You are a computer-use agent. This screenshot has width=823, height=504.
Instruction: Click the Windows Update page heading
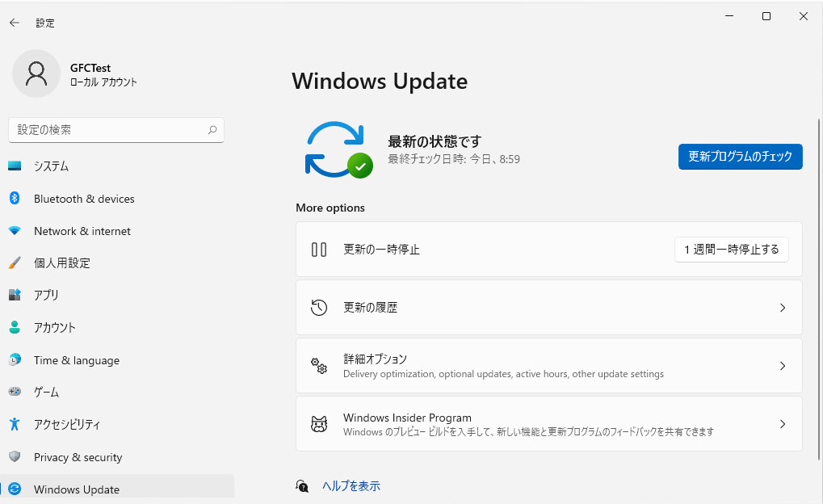380,82
